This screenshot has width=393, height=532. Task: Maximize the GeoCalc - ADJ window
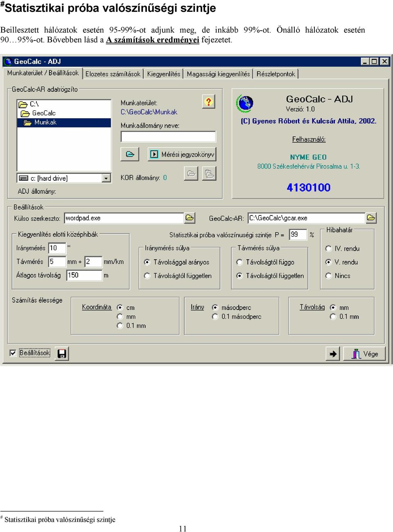tap(374, 61)
